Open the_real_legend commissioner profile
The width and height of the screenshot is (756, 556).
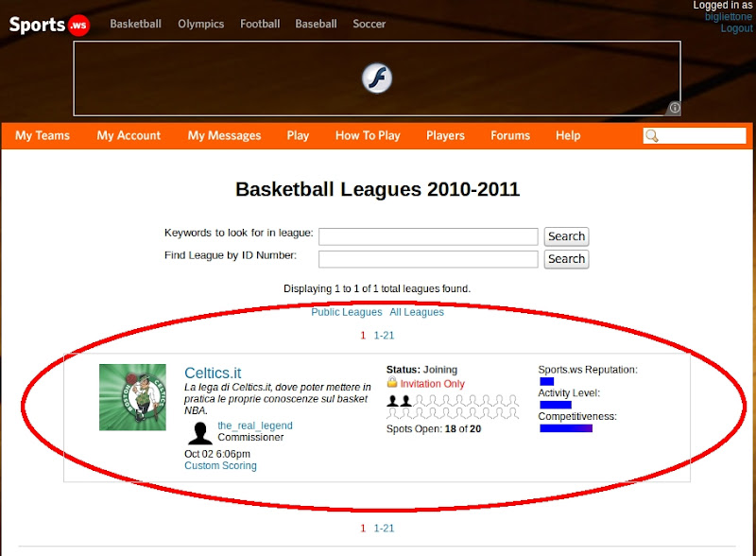pyautogui.click(x=255, y=426)
